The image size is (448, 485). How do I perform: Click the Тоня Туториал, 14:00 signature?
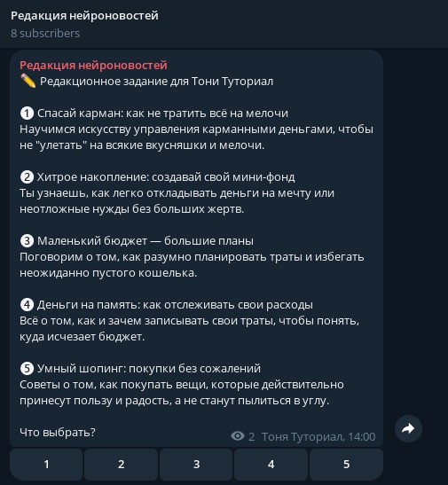318,437
